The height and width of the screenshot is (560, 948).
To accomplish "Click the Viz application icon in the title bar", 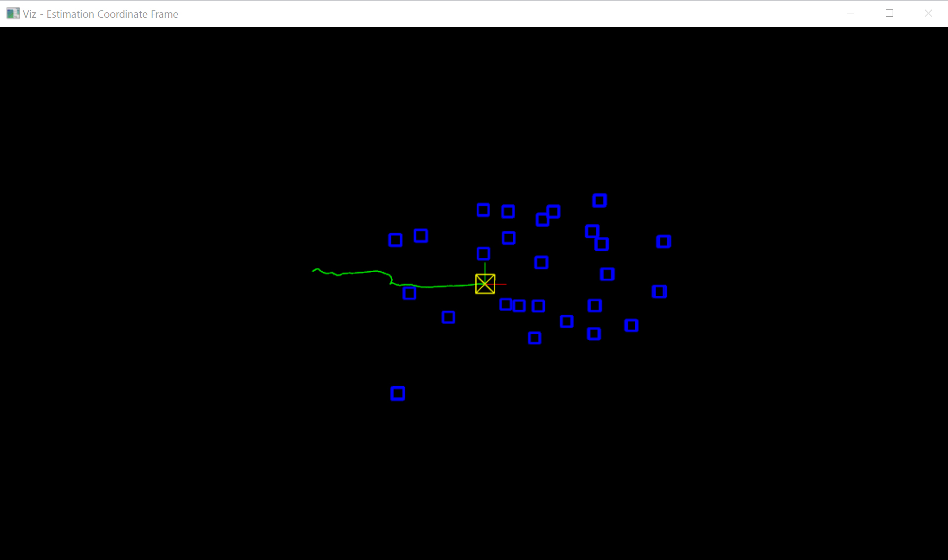I will point(12,13).
